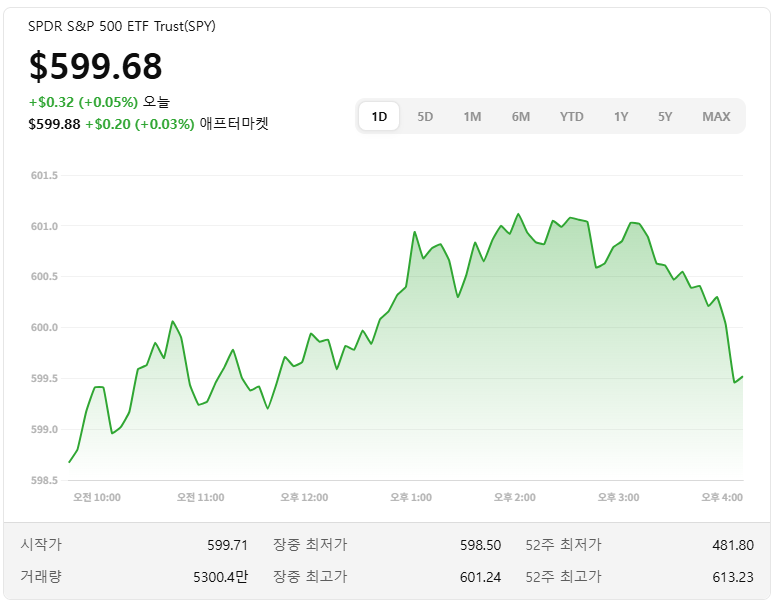
Task: Click the 장중 최저가 label
Action: point(310,545)
